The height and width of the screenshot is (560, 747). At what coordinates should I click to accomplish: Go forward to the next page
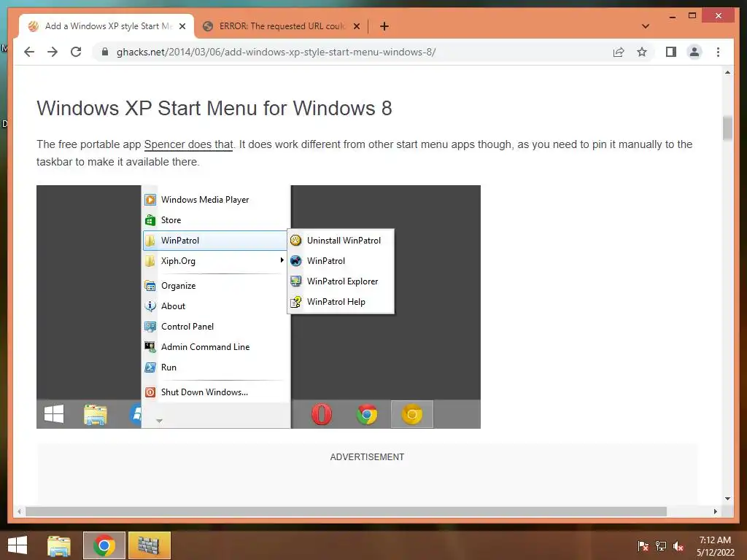coord(53,52)
